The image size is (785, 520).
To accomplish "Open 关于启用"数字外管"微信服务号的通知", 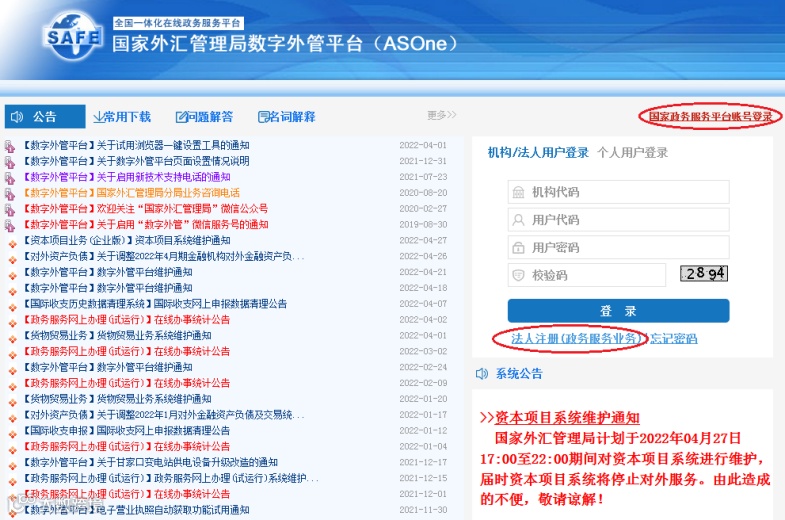I will pyautogui.click(x=146, y=224).
